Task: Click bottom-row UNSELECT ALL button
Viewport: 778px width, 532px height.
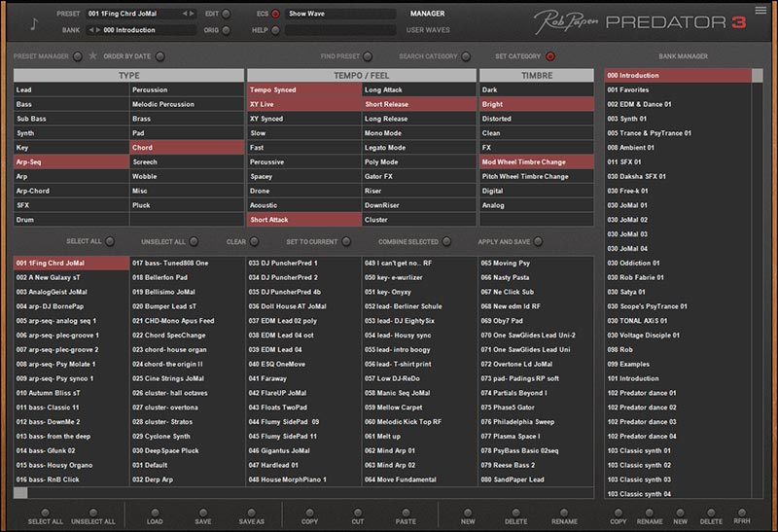Action: tap(92, 513)
